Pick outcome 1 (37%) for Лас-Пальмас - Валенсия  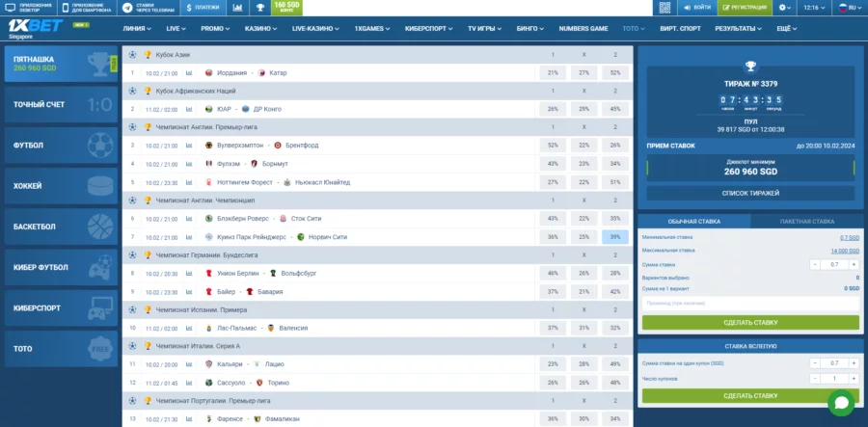(x=553, y=328)
